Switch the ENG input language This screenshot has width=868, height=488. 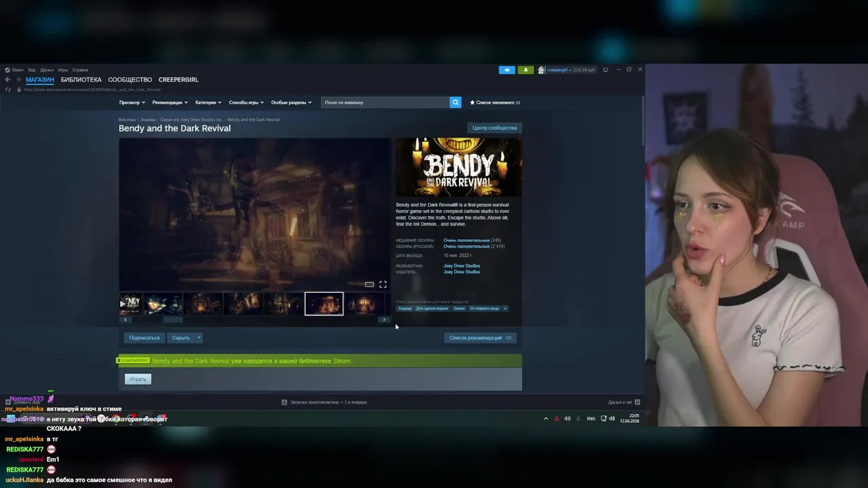point(591,419)
